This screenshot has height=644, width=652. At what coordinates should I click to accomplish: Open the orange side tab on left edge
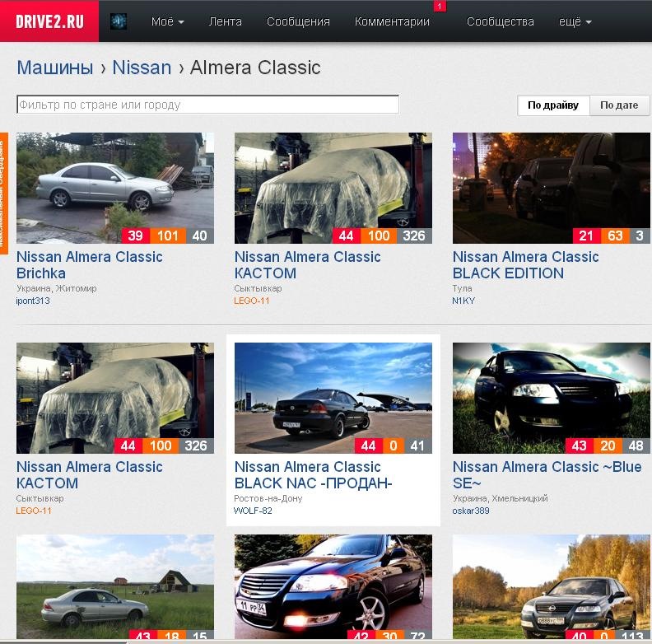click(3, 194)
